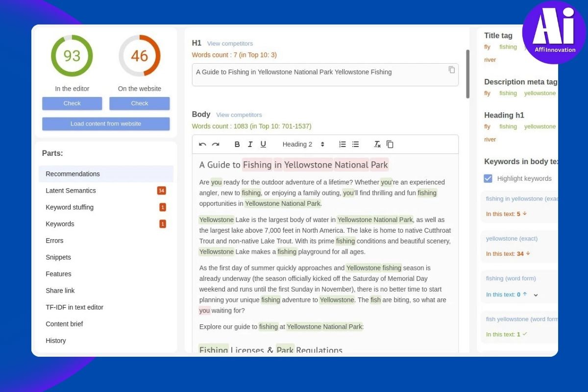Insert a bulleted list in editor
The height and width of the screenshot is (392, 588).
point(356,144)
